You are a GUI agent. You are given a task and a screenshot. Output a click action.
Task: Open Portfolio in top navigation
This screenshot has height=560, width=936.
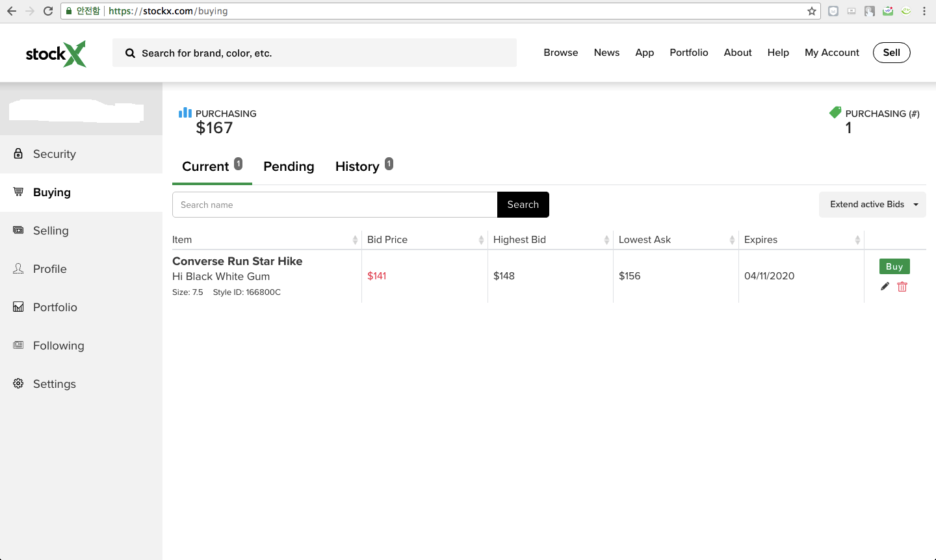click(x=689, y=53)
